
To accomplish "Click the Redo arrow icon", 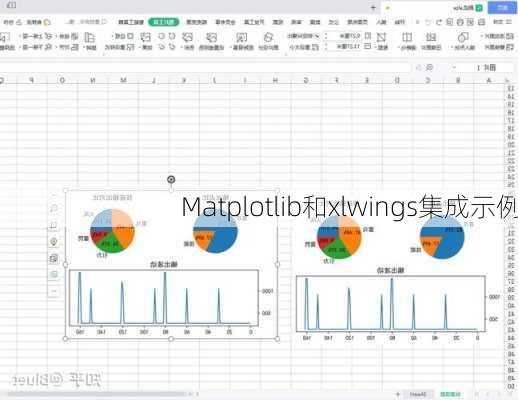I will tap(428, 22).
